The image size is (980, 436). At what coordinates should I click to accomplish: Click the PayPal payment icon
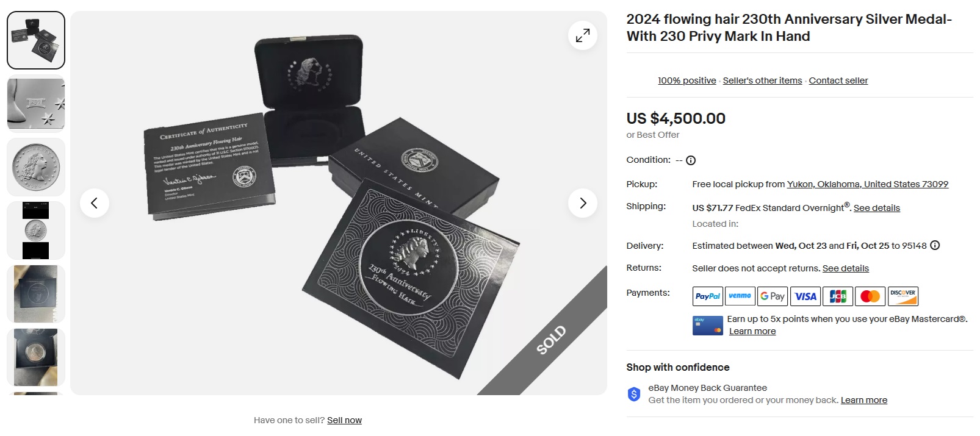point(708,296)
